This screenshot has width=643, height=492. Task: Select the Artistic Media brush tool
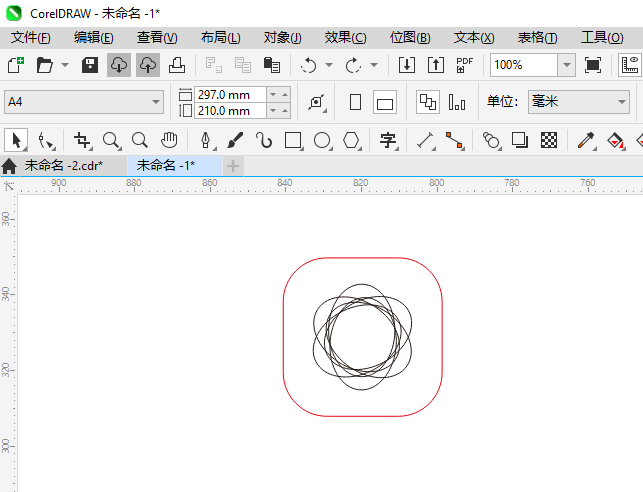pos(235,140)
